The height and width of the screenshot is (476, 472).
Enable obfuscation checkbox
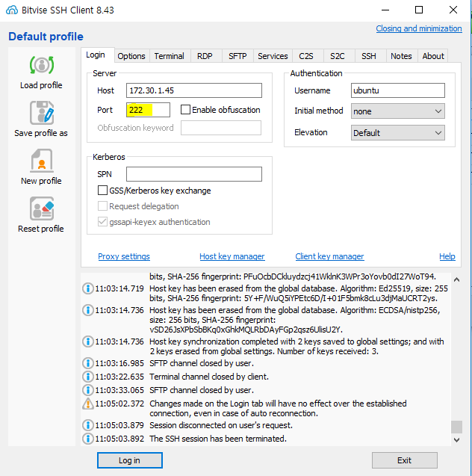185,110
